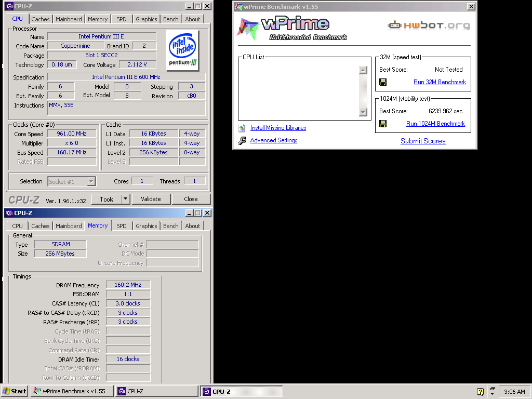Select SPD tab in lower CPU-Z window
This screenshot has height=399, width=532.
click(121, 226)
